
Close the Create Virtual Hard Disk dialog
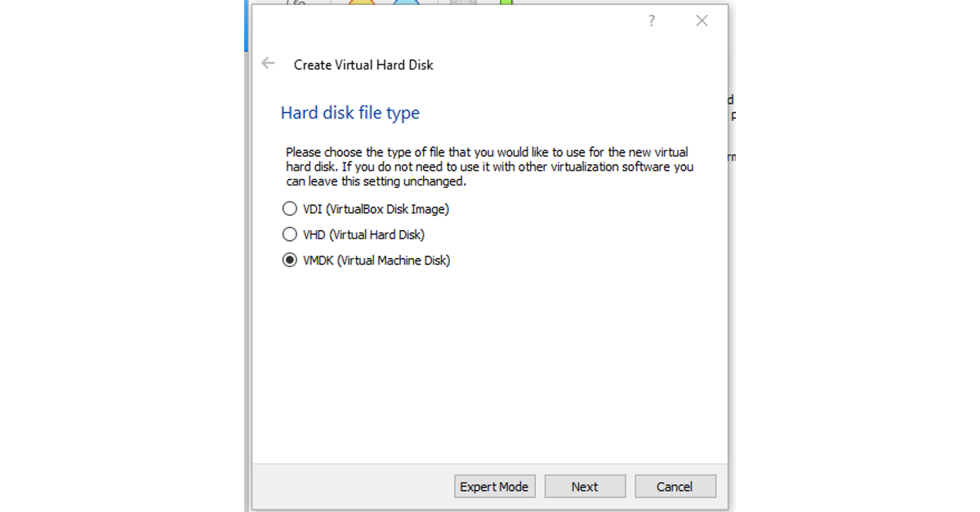[x=702, y=21]
